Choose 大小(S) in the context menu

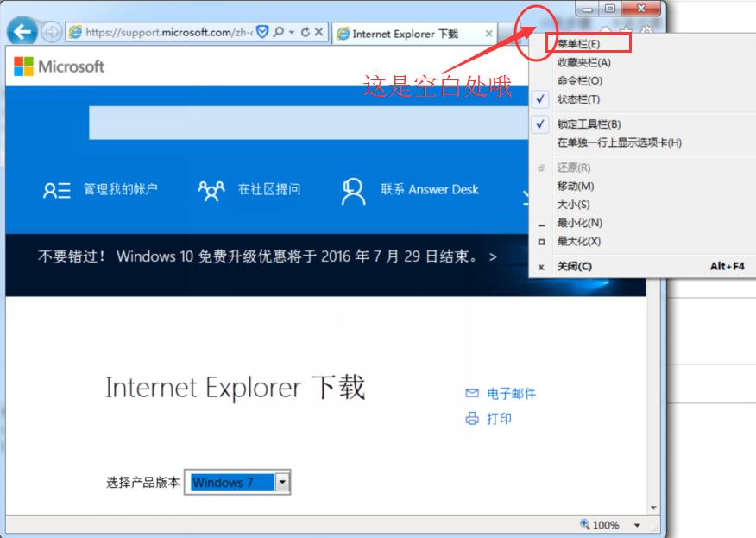644,204
